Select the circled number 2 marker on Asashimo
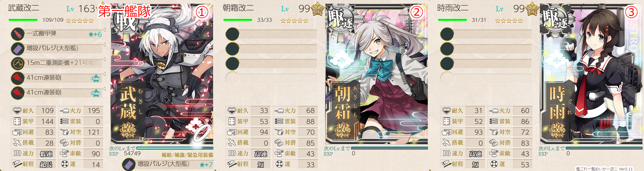The height and width of the screenshot is (171, 644). (416, 12)
